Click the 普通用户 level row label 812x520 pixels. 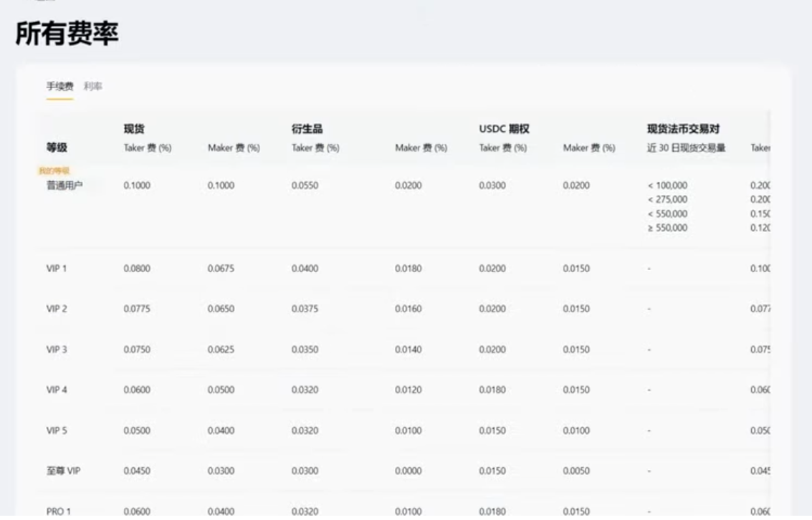coord(65,186)
